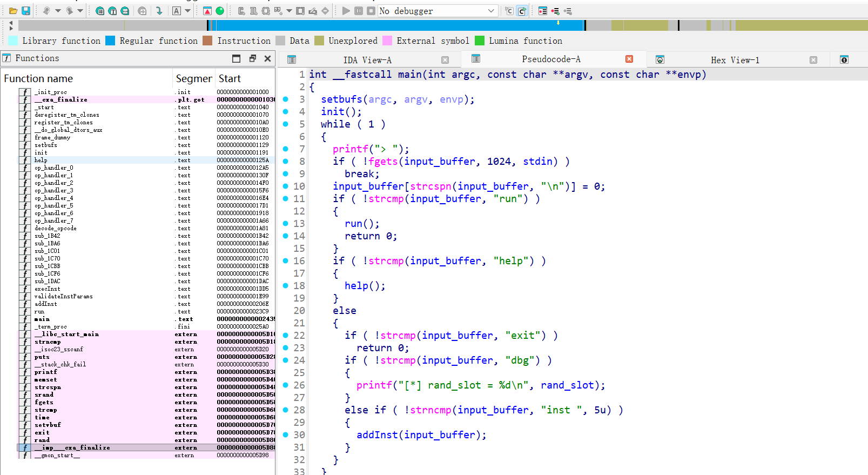
Task: Click the yellow arrow position in navigation band
Action: [x=558, y=23]
